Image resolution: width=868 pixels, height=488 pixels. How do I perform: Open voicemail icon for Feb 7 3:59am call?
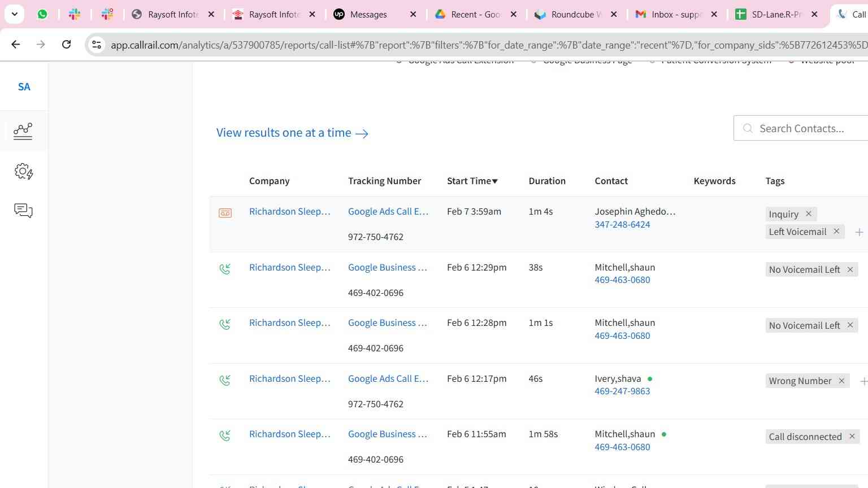[225, 213]
